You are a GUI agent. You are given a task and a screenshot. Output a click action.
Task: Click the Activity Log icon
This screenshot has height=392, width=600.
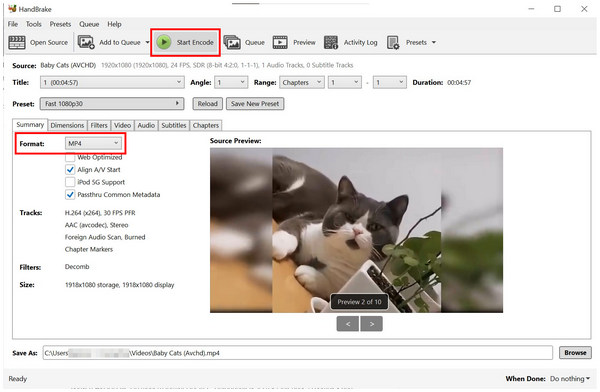tap(331, 42)
